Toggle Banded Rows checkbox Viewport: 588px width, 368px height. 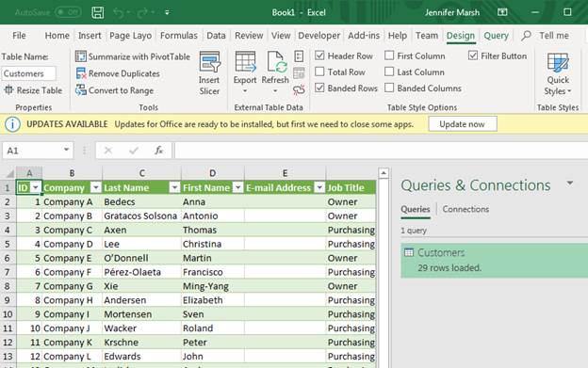319,88
